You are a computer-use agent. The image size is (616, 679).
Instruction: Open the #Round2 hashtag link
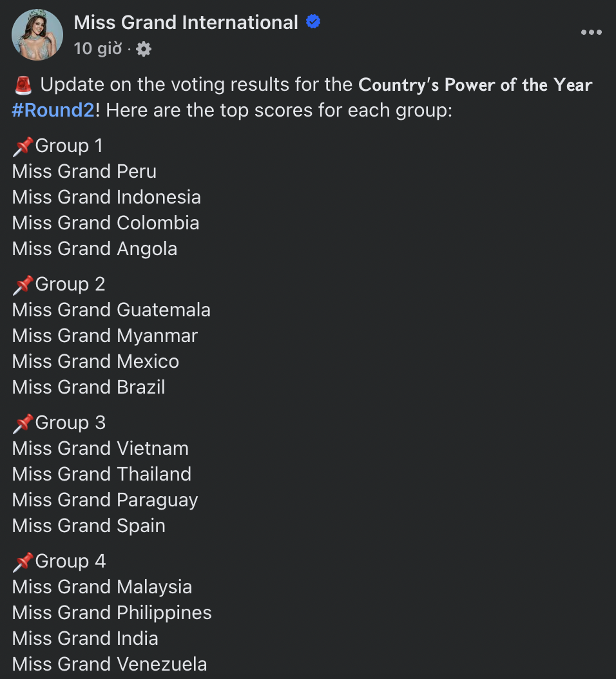(53, 110)
